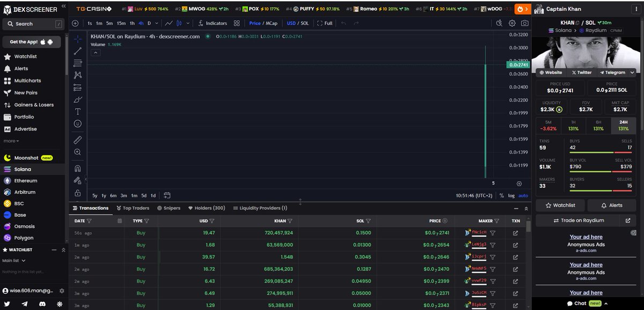The width and height of the screenshot is (644, 310).
Task: Open the interval dropdown arrow
Action: (157, 24)
